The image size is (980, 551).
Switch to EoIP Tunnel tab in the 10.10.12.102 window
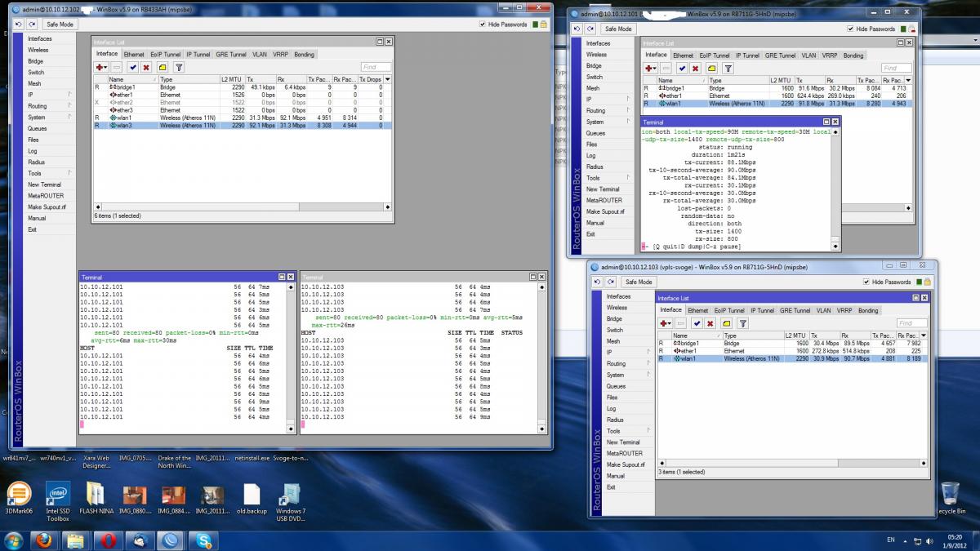tap(167, 55)
